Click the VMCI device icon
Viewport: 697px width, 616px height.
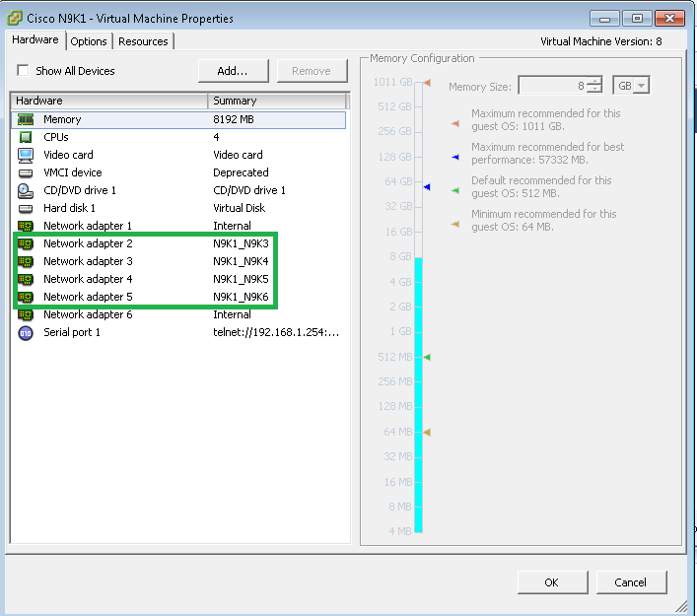[26, 172]
